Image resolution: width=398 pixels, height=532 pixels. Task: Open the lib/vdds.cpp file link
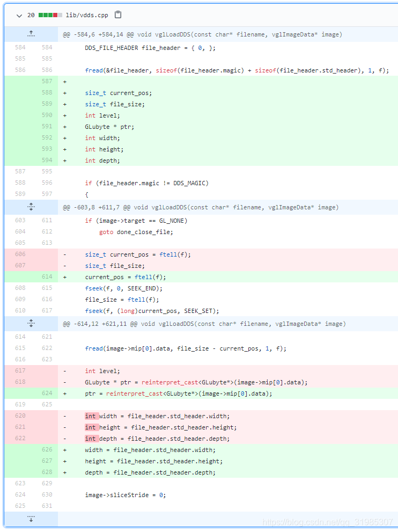pyautogui.click(x=86, y=15)
